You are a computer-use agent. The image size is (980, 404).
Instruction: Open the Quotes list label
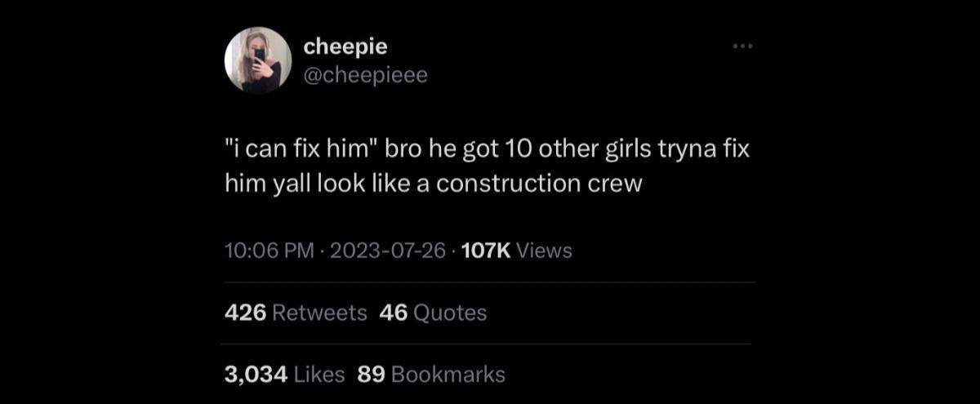pos(450,313)
